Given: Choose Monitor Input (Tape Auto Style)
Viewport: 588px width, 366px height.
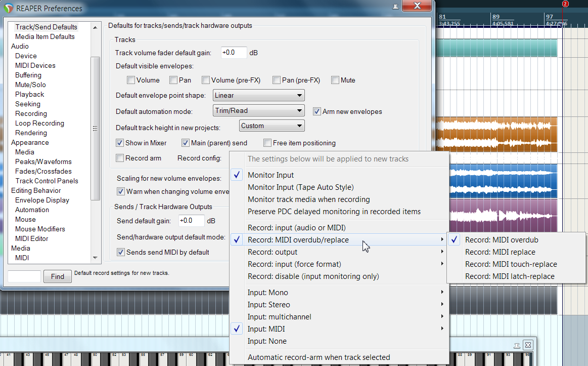Looking at the screenshot, I should [339, 187].
